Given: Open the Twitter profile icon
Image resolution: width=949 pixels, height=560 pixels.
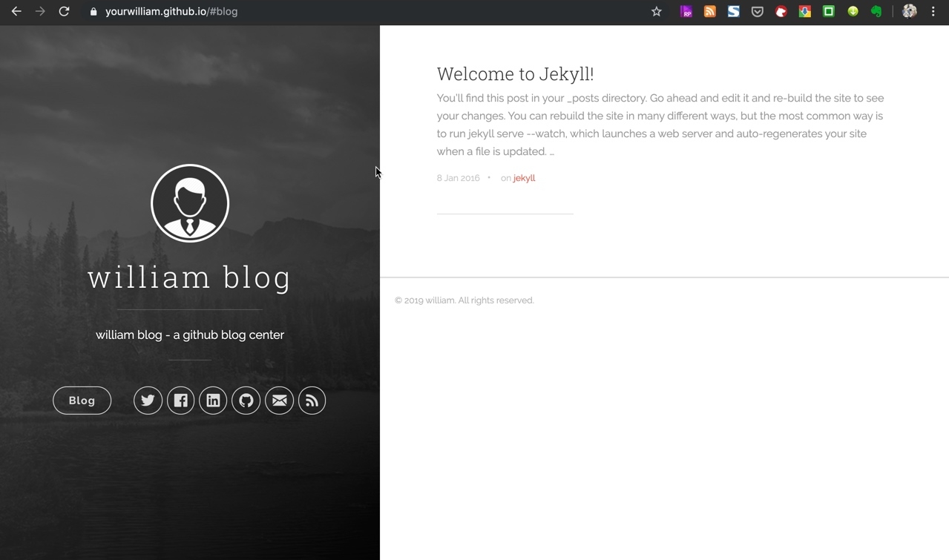Looking at the screenshot, I should point(148,401).
